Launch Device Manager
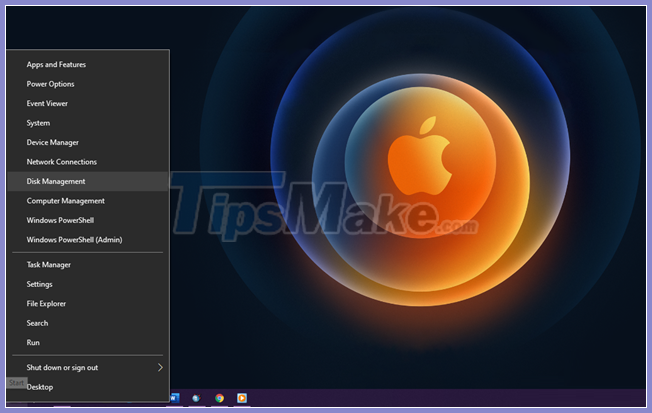 (x=87, y=142)
